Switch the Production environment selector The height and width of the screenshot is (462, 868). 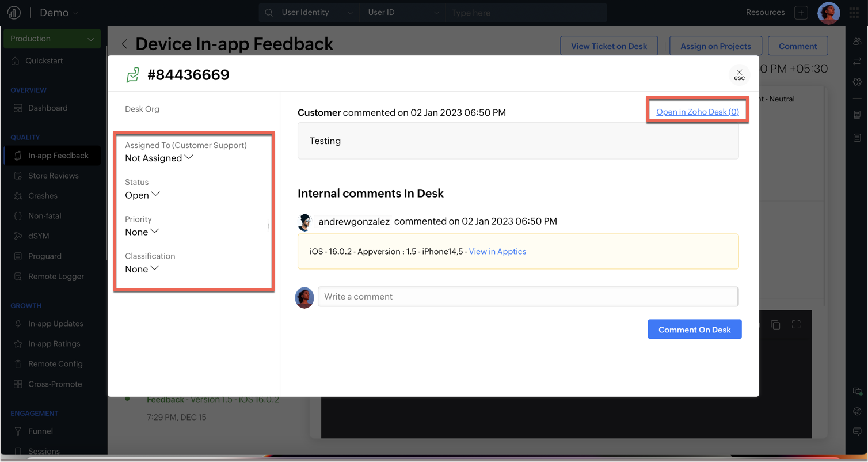point(52,39)
